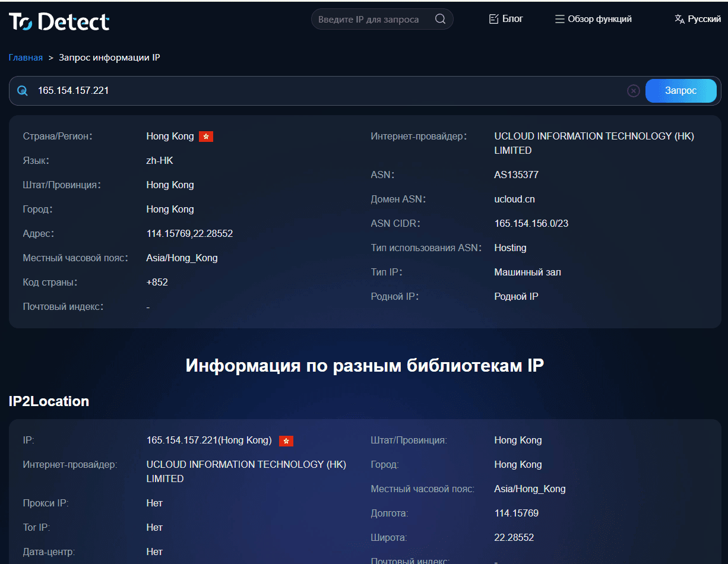
Task: Select the ToDetect logo
Action: tap(58, 20)
